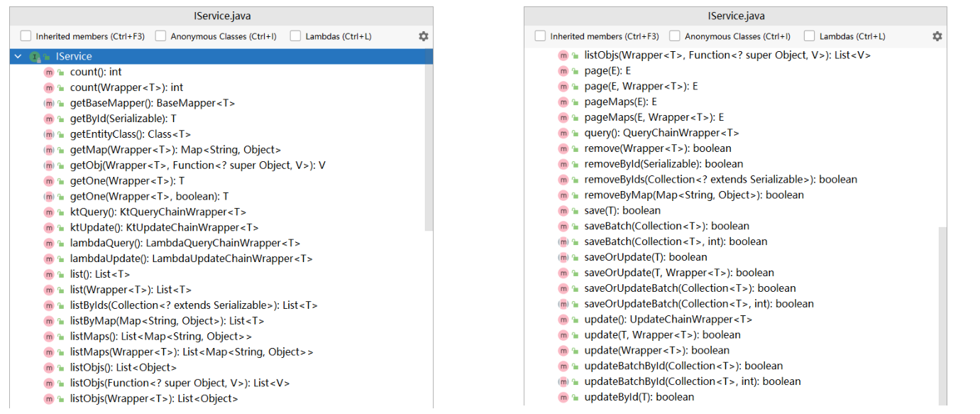This screenshot has width=980, height=414.
Task: Click method icon beside listObjs(): List<Object>
Action: click(49, 368)
